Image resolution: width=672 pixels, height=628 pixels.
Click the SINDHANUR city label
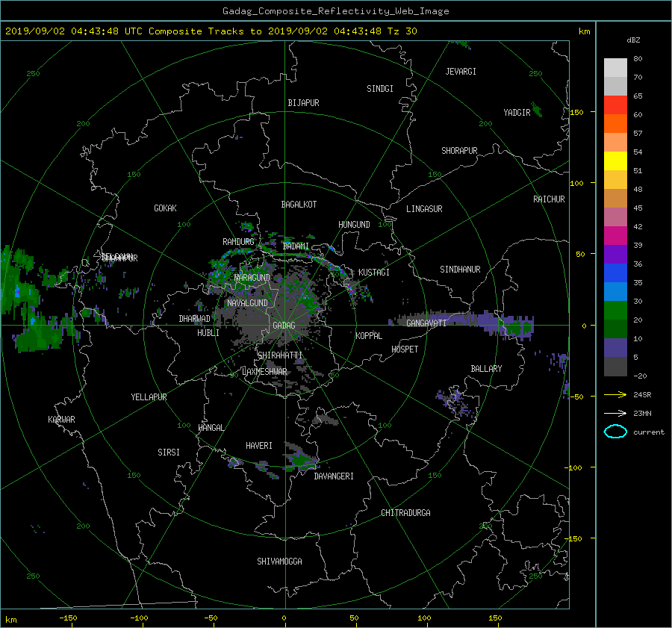[460, 270]
